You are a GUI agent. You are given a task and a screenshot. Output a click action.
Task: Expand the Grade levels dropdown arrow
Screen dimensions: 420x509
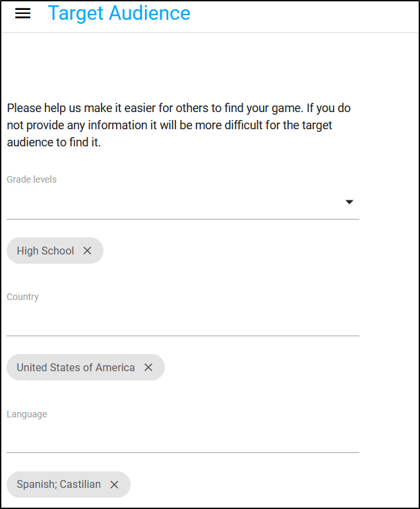pos(349,202)
